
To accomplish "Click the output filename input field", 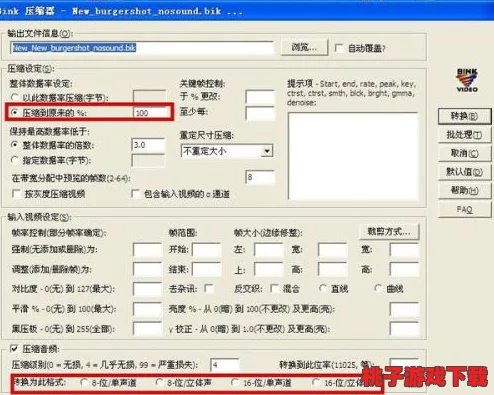I will point(142,48).
